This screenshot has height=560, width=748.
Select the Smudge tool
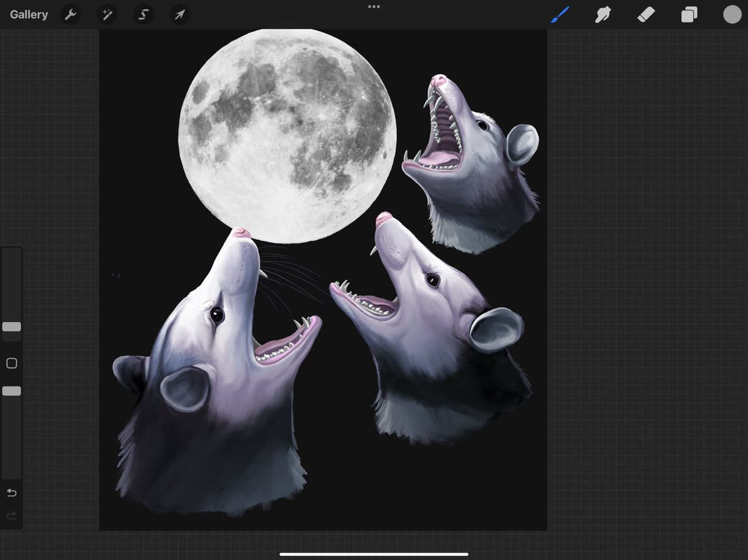pos(603,14)
